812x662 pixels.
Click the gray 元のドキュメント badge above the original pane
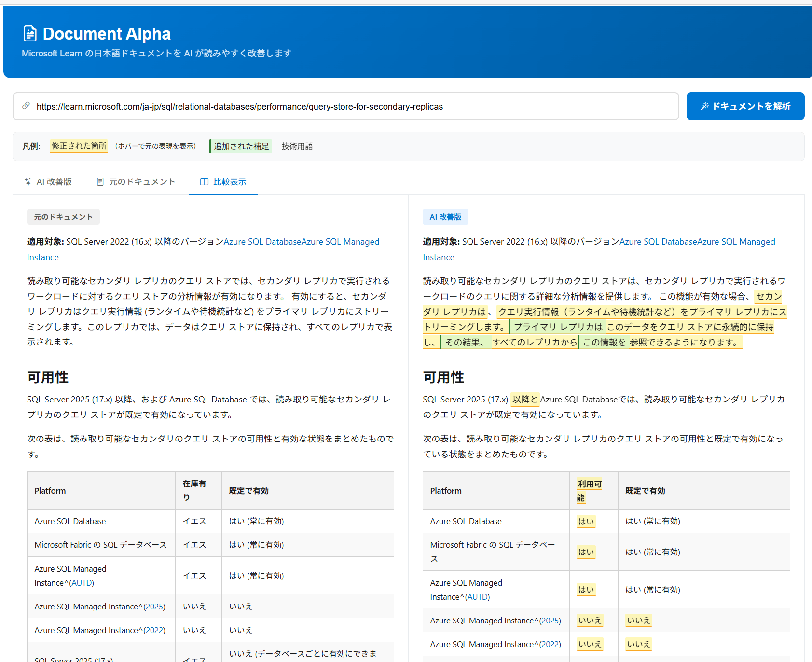pos(63,217)
